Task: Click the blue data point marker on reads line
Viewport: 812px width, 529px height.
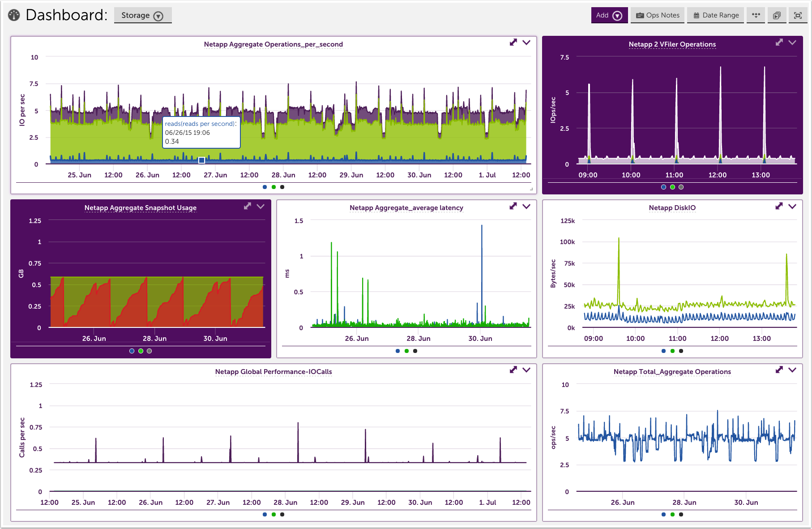Action: (202, 160)
